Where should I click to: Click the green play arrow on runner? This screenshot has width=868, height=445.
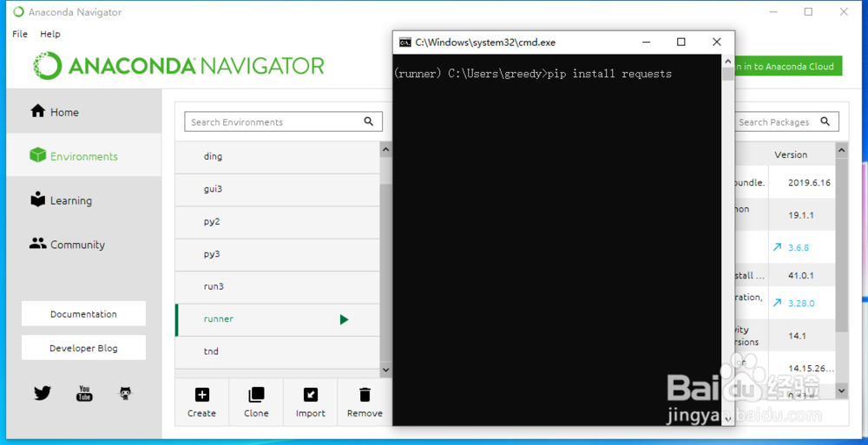click(x=344, y=319)
